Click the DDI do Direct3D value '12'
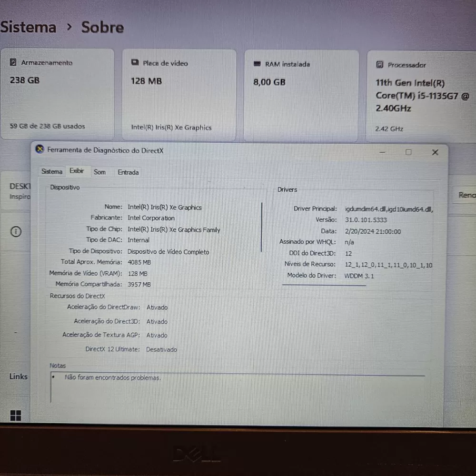 click(x=348, y=254)
